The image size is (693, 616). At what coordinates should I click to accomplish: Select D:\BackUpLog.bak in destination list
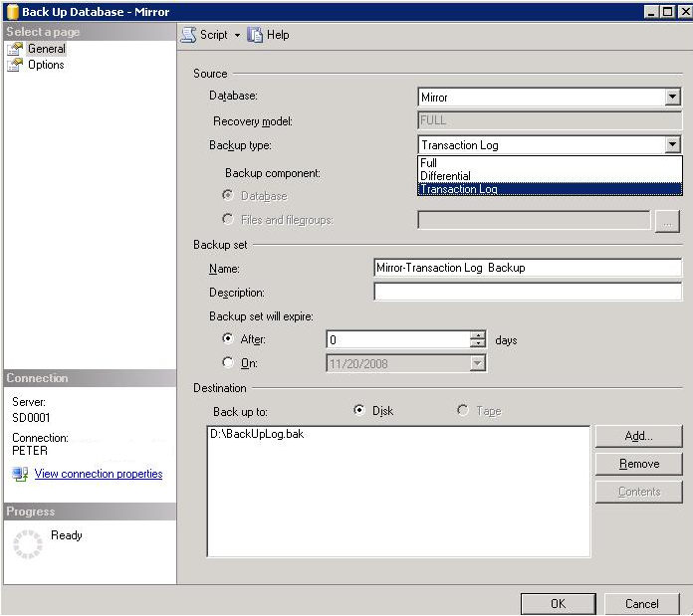(257, 434)
